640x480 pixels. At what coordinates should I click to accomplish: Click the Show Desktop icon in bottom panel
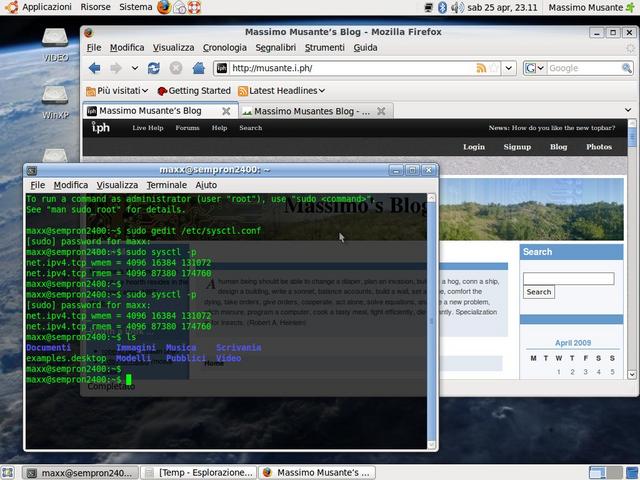pos(9,473)
